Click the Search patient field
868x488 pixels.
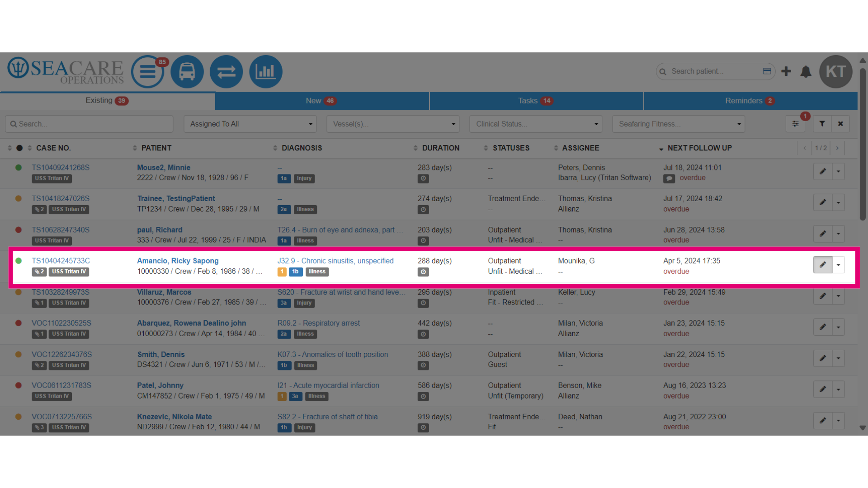(x=715, y=71)
